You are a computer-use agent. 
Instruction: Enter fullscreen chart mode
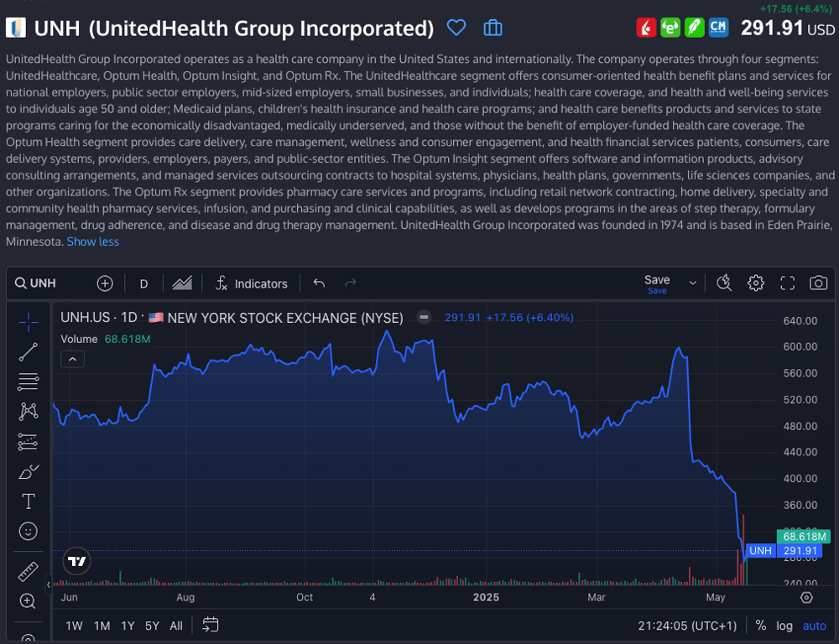coord(787,283)
